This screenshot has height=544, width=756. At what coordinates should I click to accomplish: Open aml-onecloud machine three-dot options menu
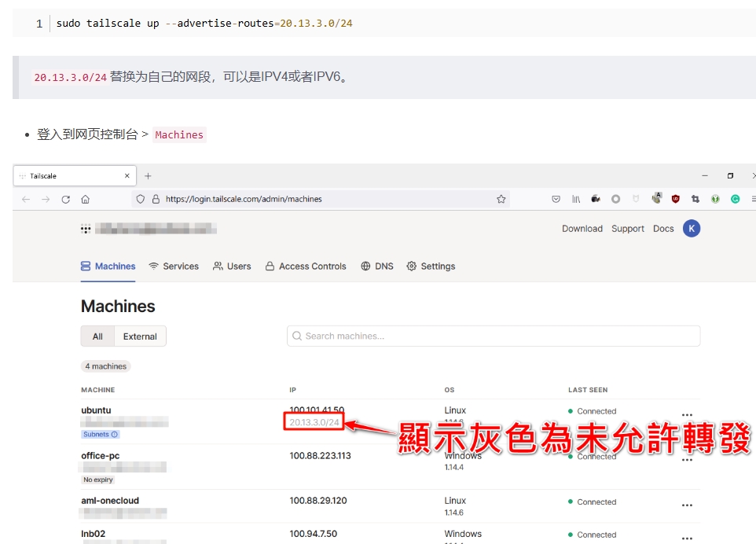click(x=687, y=505)
